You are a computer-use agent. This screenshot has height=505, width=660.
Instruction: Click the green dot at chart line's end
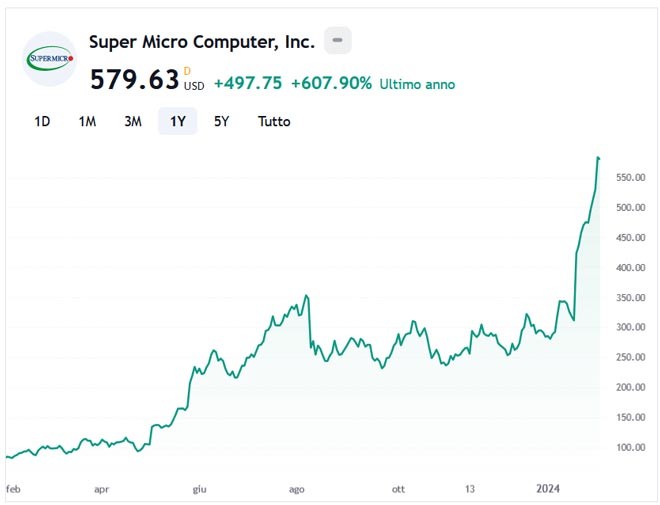[598, 158]
